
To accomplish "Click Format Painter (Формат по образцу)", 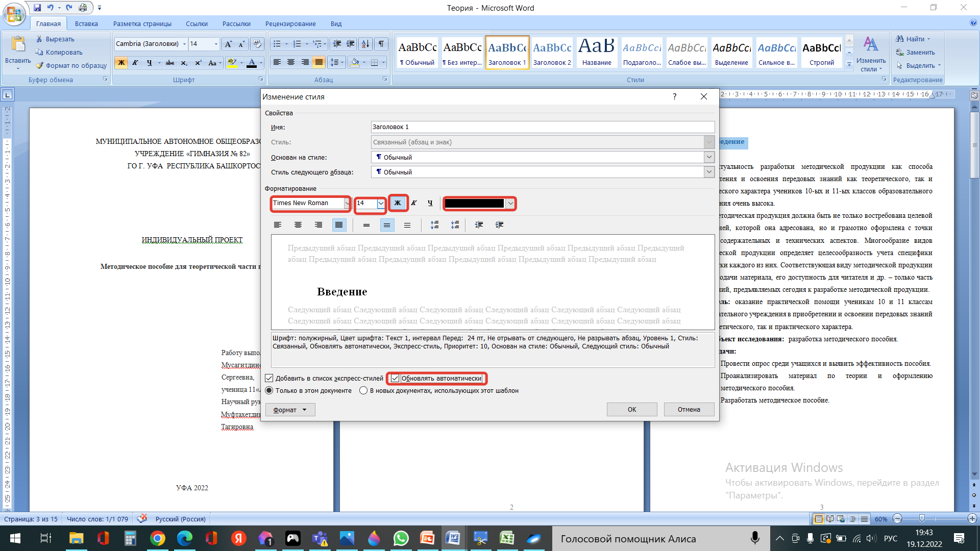I will [71, 66].
